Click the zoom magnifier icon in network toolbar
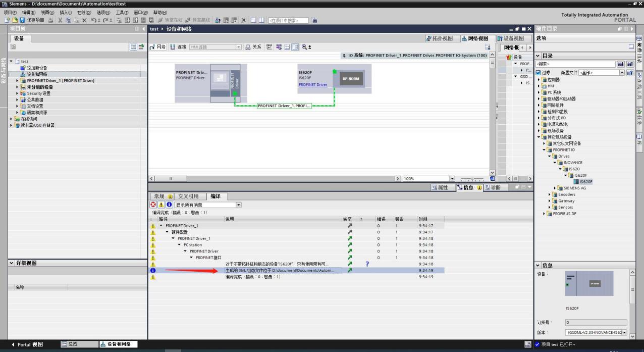The width and height of the screenshot is (644, 352). (304, 47)
